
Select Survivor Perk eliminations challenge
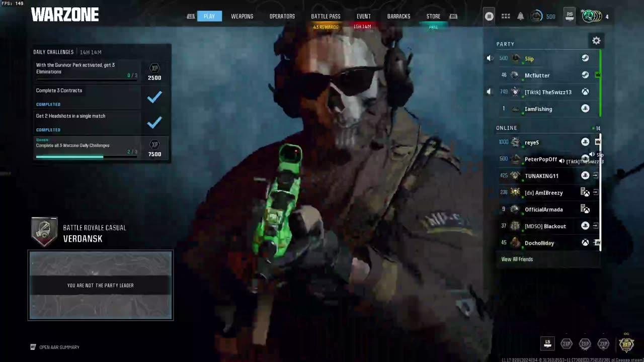(x=87, y=71)
